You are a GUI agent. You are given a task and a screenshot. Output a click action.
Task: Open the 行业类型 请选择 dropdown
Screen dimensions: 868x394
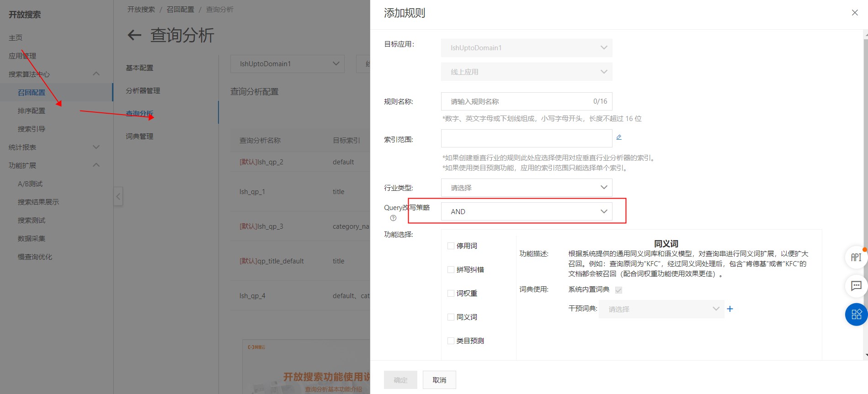pos(527,188)
